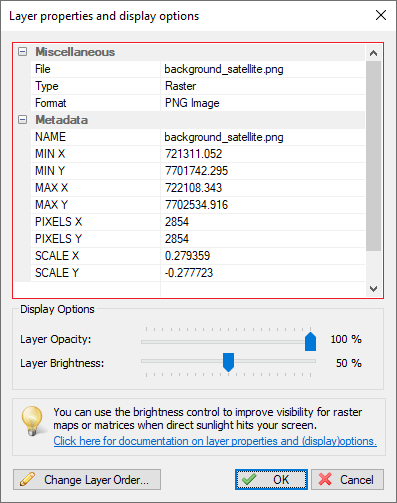The image size is (397, 503).
Task: Confirm with the OK button
Action: pos(271,479)
